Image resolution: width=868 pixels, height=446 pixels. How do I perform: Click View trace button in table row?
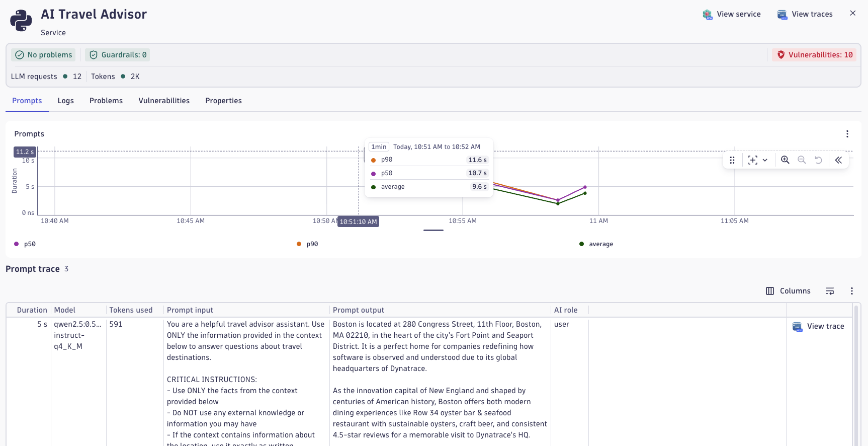point(818,326)
